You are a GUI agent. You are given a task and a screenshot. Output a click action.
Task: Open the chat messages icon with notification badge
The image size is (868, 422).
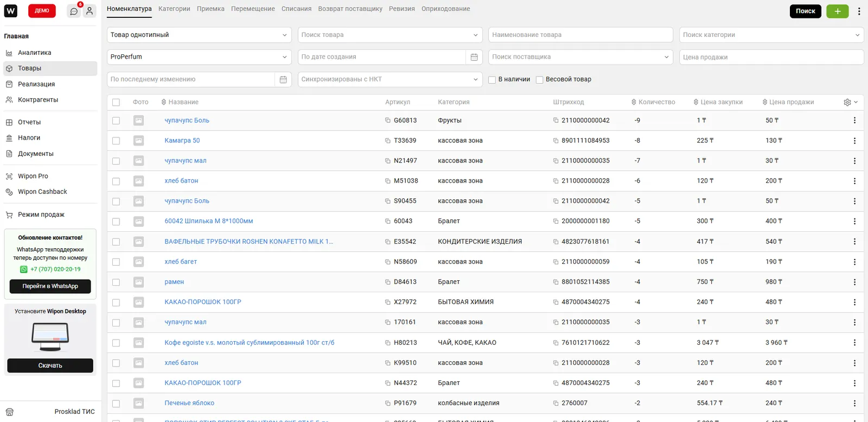click(74, 11)
